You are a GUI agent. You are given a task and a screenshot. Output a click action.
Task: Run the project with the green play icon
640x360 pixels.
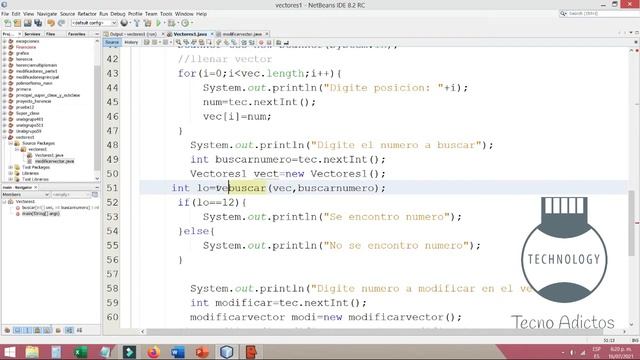pos(159,23)
